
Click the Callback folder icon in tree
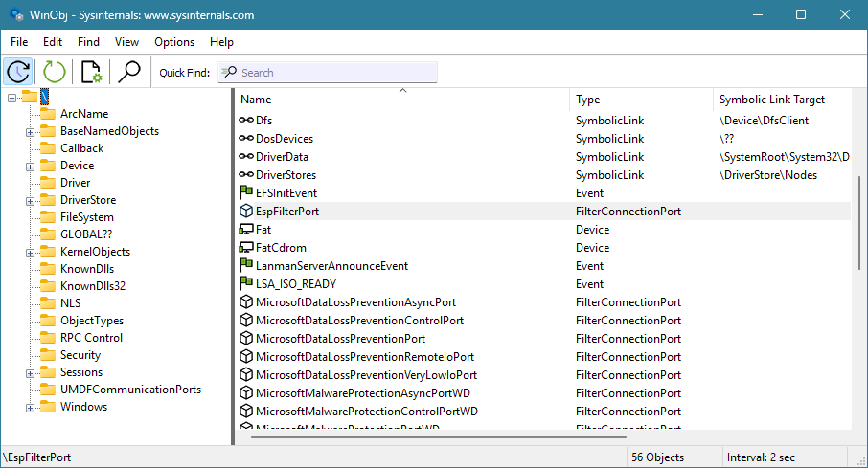click(48, 148)
